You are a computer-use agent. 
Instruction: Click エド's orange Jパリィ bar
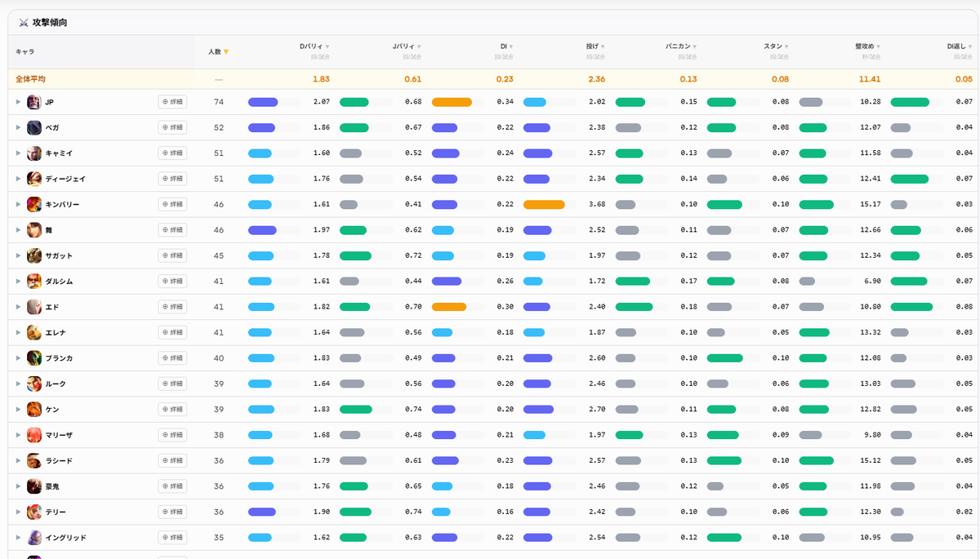[x=449, y=307]
